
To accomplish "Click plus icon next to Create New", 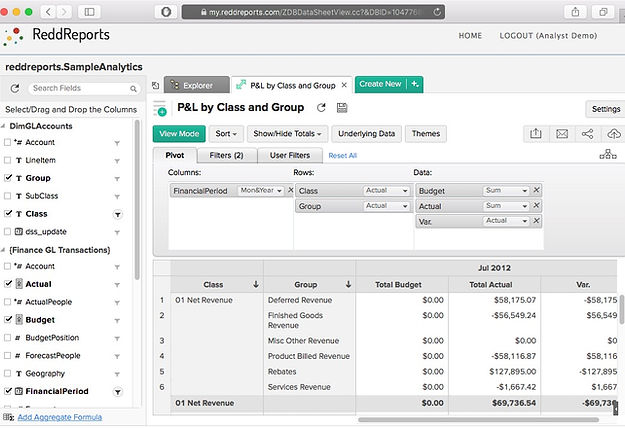I will click(415, 84).
